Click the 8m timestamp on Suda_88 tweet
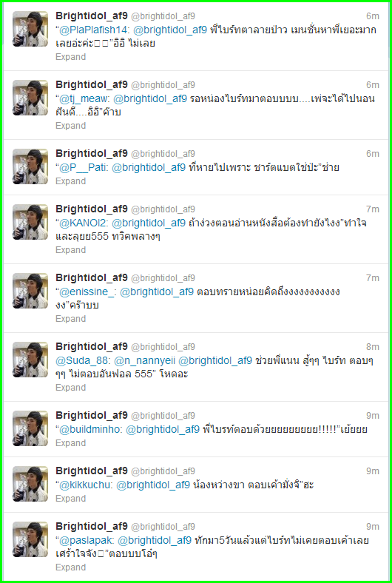Image resolution: width=392 pixels, height=583 pixels. (372, 347)
